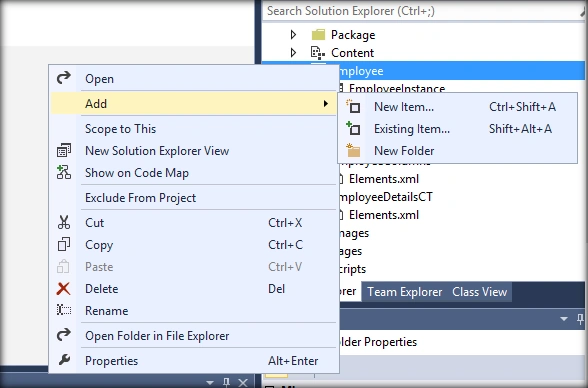Select Elements.xml below EmployeeDetailsCT
The width and height of the screenshot is (588, 388).
point(384,215)
